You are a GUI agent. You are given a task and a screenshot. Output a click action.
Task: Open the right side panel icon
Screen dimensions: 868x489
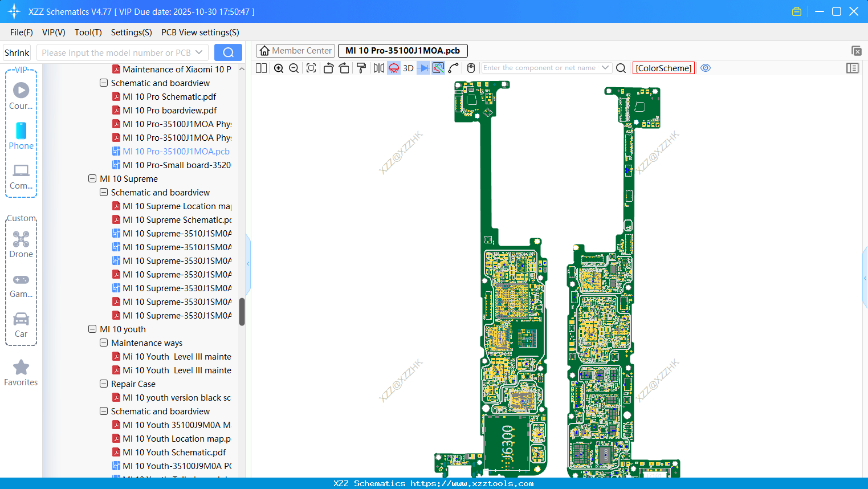click(x=853, y=68)
